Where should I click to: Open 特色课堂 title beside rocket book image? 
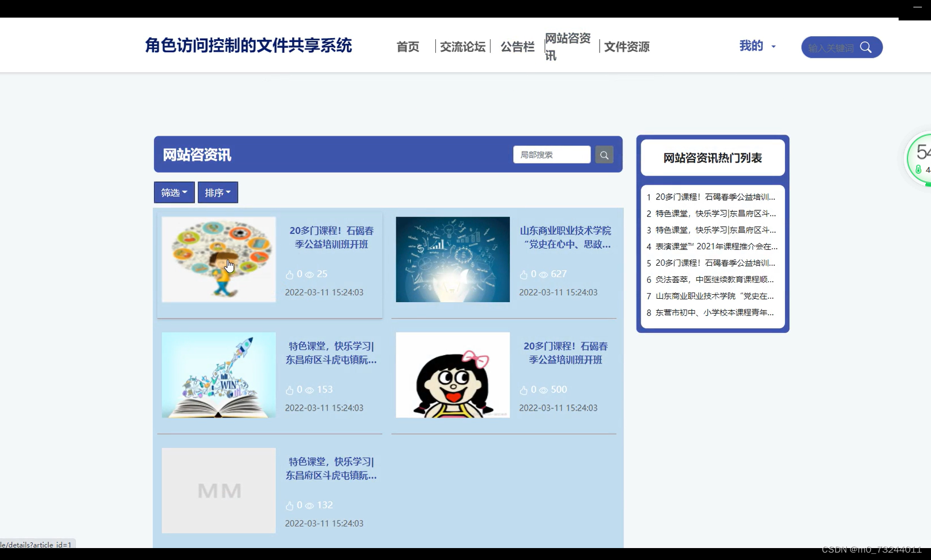(x=331, y=353)
